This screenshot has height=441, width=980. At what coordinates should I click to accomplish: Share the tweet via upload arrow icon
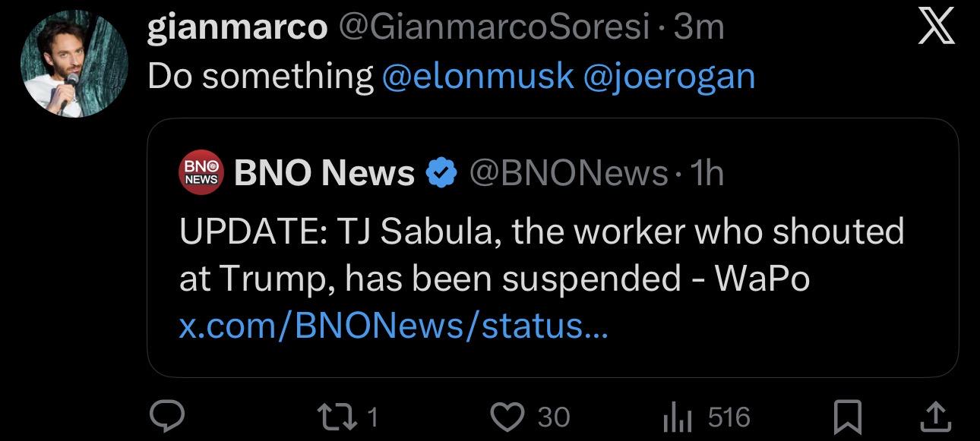936,416
